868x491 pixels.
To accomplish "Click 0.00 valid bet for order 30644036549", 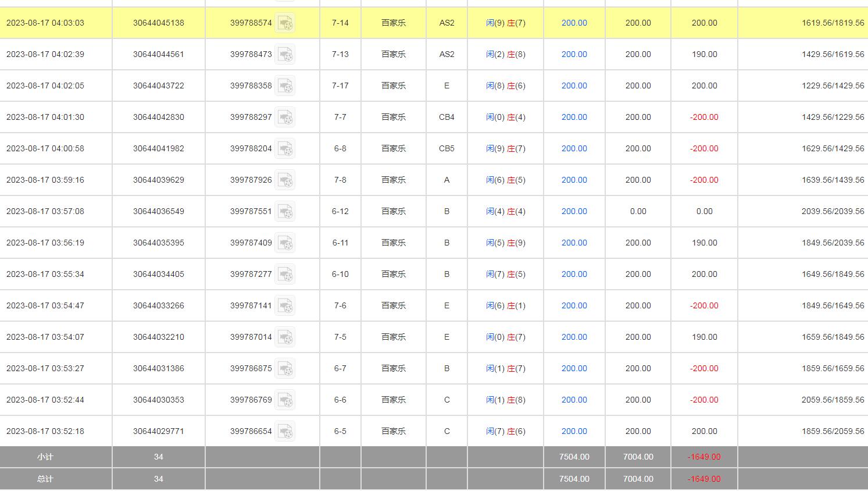I will 638,211.
